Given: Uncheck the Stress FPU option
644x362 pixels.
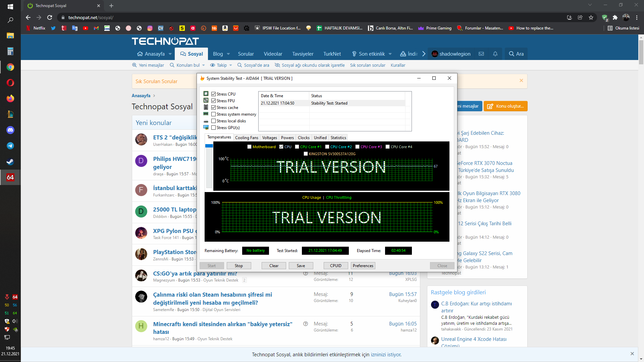Looking at the screenshot, I should pyautogui.click(x=214, y=101).
